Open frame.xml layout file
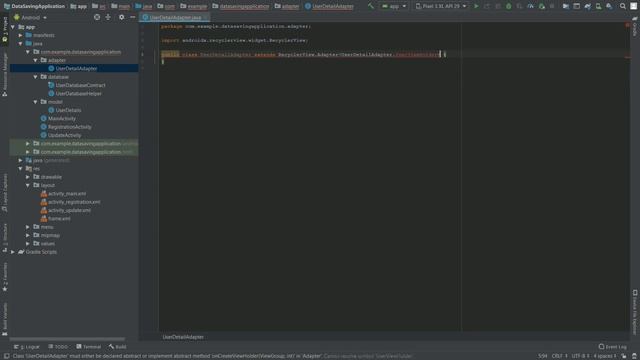This screenshot has height=360, width=640. [59, 219]
